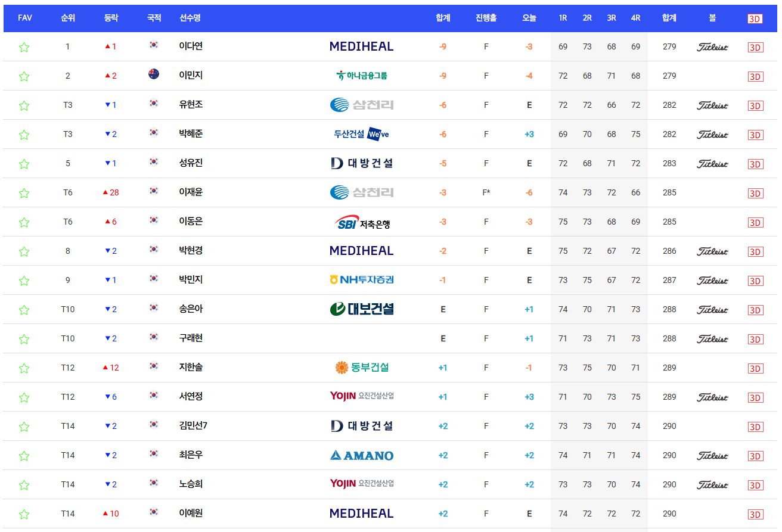Click the NH투자증권 sponsor logo
Viewport: 782px width, 532px height.
[x=361, y=280]
